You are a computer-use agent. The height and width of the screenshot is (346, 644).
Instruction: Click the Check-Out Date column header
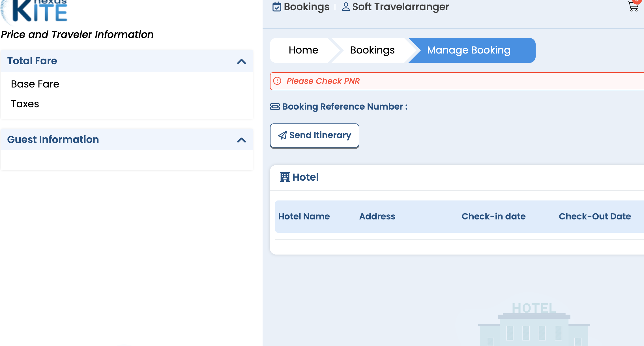point(595,216)
